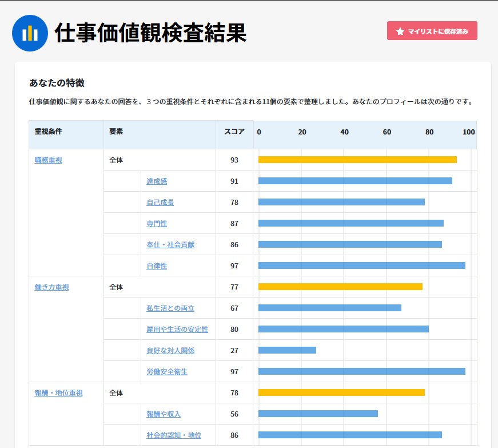498x448 pixels.
Task: Click the 仕事価値観検査結果 page title
Action: (150, 33)
